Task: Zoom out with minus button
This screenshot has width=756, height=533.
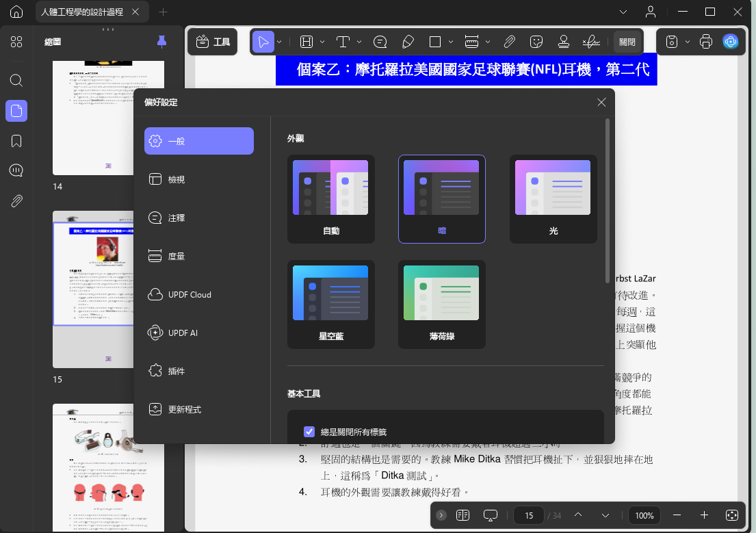Action: [677, 515]
